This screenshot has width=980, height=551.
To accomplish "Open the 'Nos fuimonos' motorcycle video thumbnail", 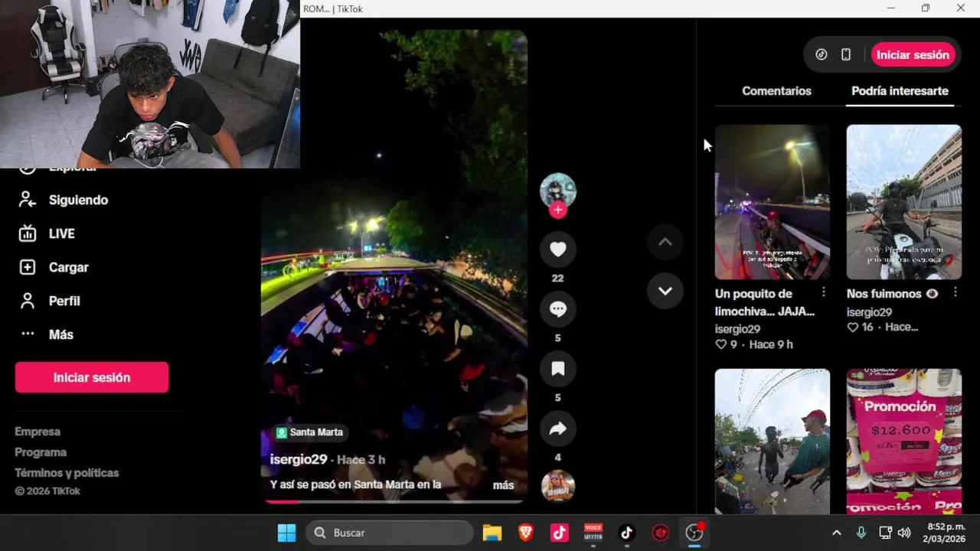I will click(904, 202).
